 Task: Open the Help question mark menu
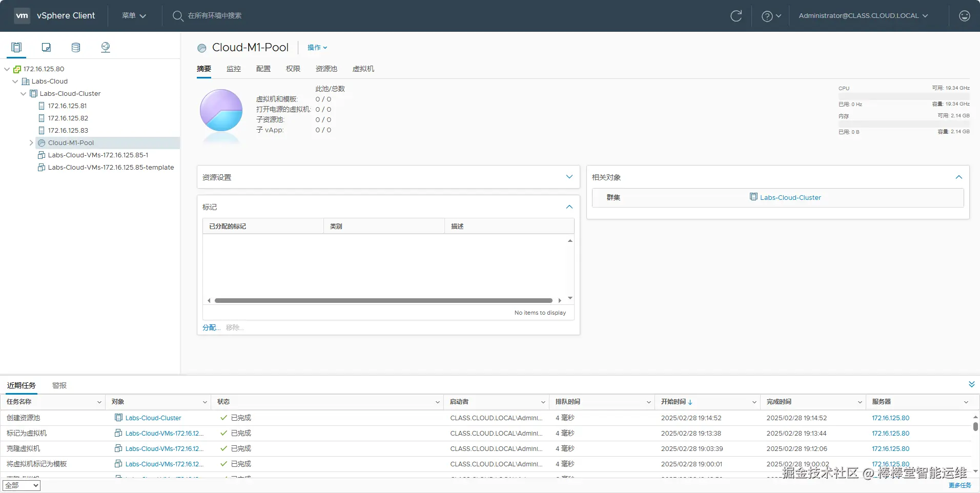[771, 16]
